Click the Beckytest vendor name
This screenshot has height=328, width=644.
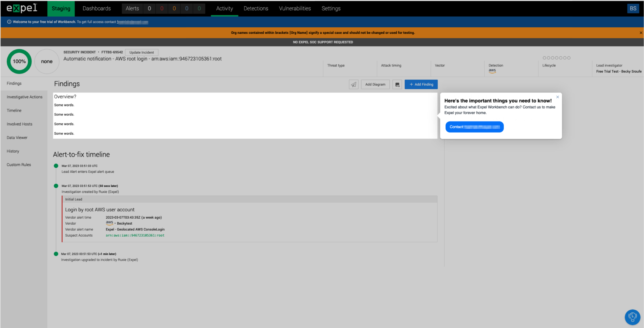point(124,223)
